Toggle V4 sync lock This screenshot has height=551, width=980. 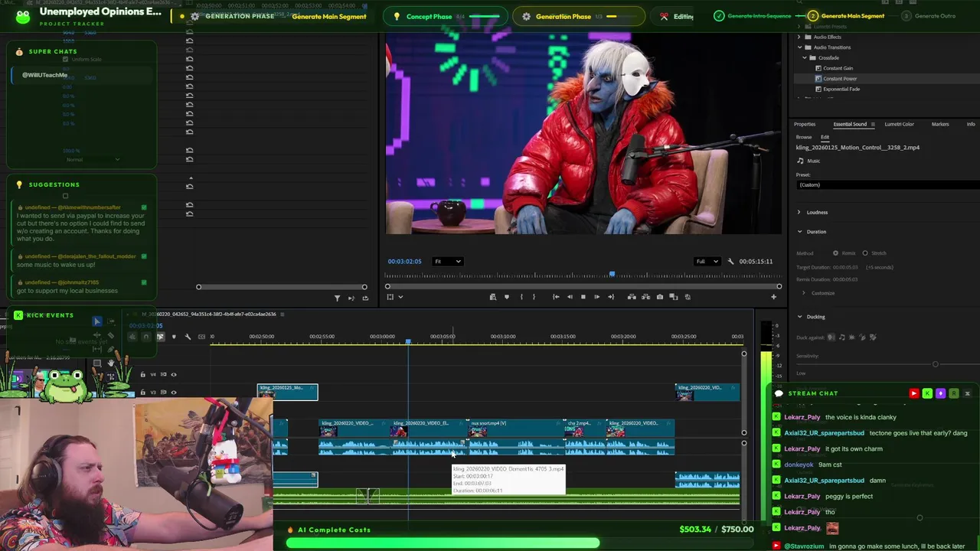click(x=163, y=374)
